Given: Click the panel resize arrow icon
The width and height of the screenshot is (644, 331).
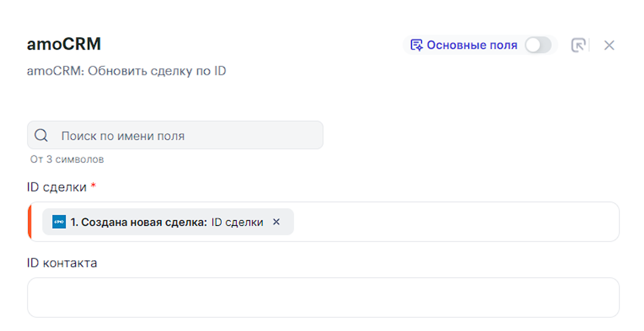Looking at the screenshot, I should pos(578,45).
